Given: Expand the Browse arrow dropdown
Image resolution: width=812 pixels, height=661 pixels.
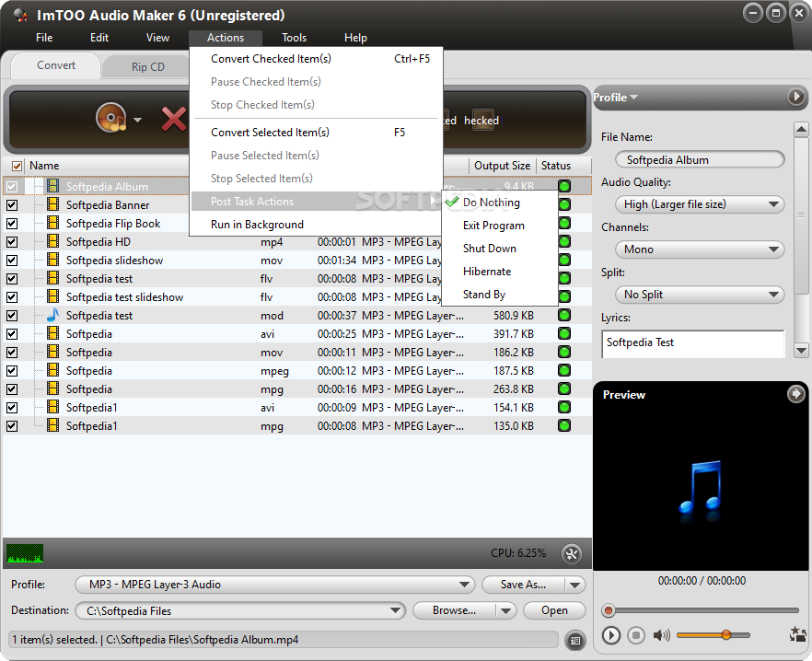Looking at the screenshot, I should coord(506,610).
